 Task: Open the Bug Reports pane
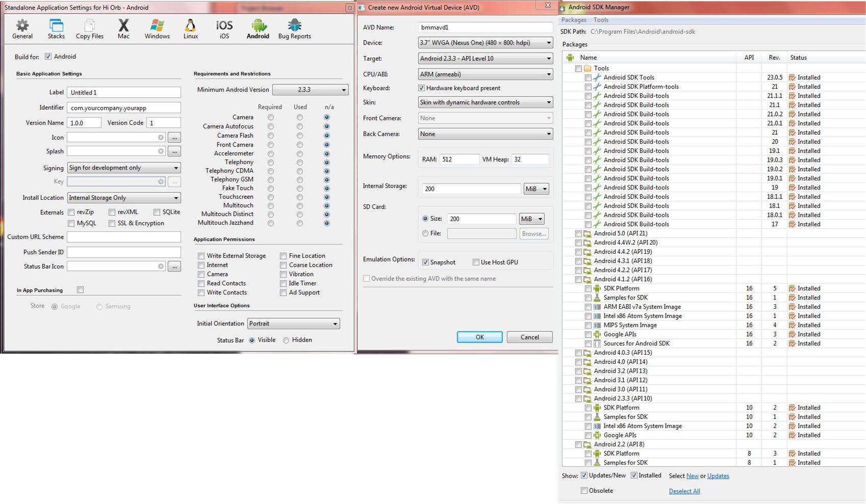coord(294,29)
